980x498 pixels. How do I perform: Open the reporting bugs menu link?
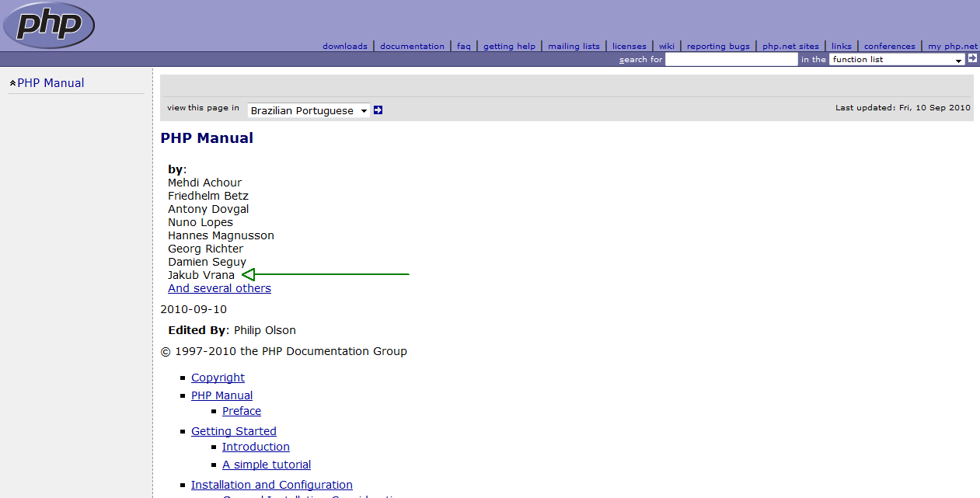pos(718,46)
